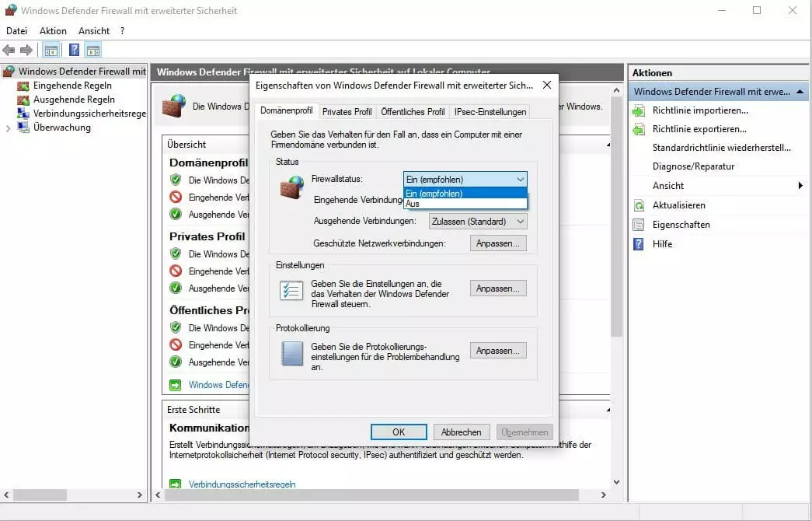Click the Richtlinie importieren icon
The width and height of the screenshot is (812, 521).
pos(639,110)
